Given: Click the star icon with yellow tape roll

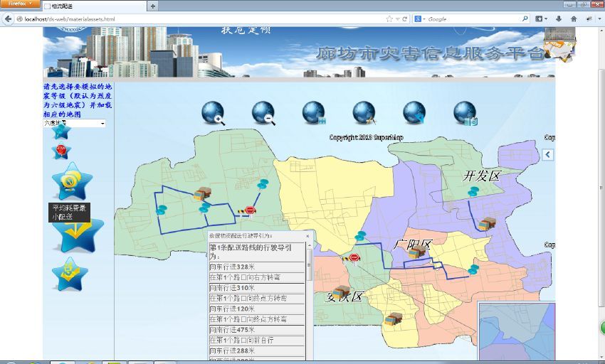Looking at the screenshot, I should [71, 181].
